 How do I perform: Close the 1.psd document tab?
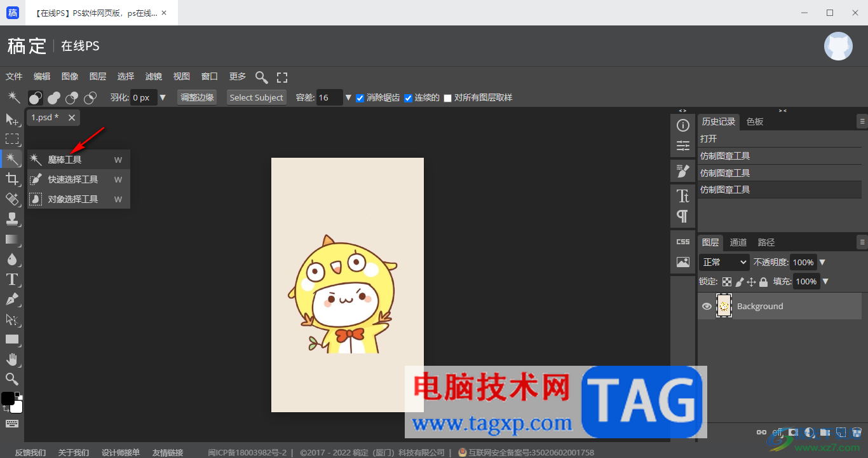tap(72, 118)
